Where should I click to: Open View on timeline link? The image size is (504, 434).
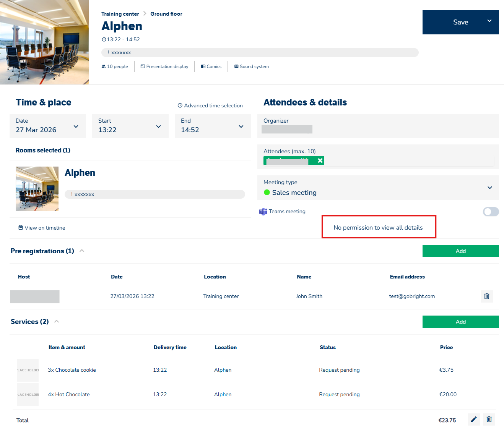[42, 228]
